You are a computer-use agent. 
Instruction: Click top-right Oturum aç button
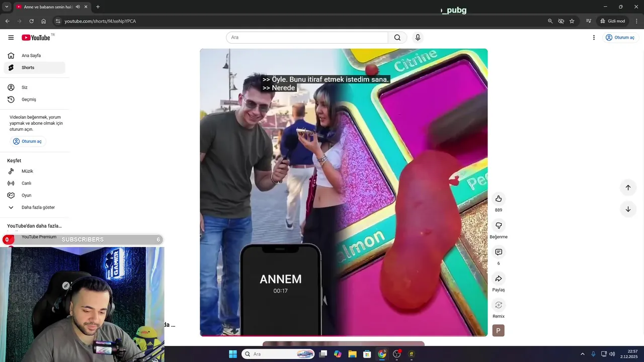click(x=620, y=38)
